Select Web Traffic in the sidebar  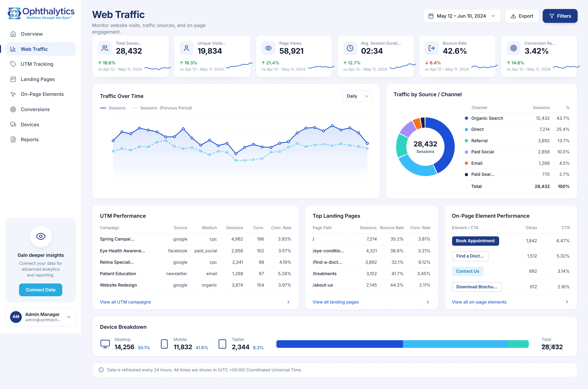(x=41, y=49)
